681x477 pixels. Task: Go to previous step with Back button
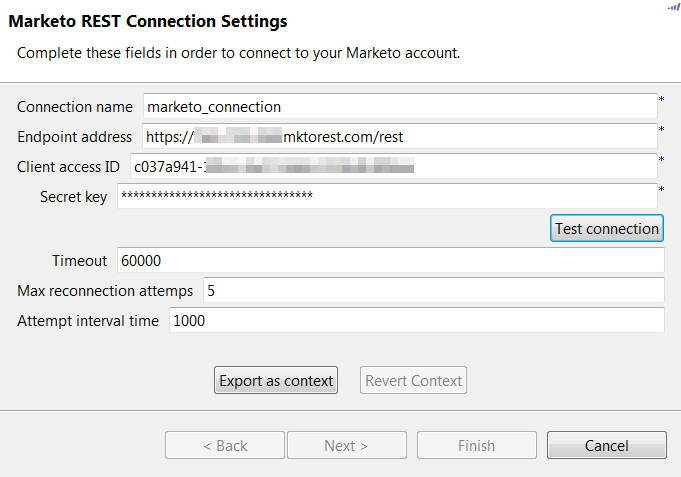(225, 445)
